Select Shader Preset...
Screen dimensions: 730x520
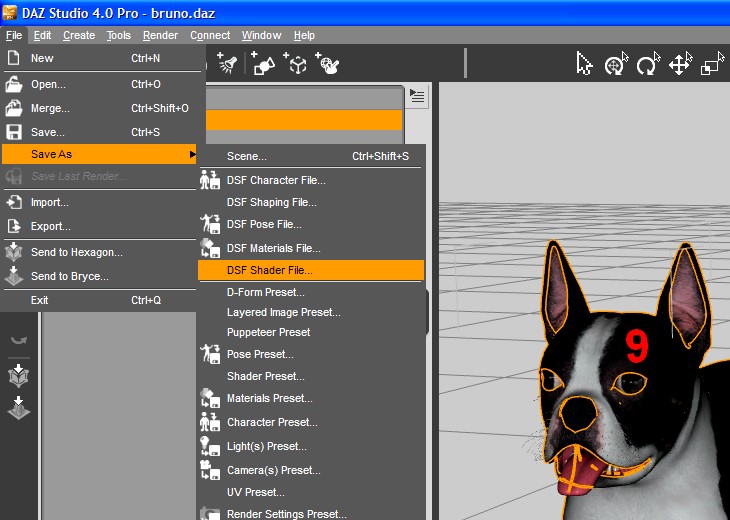[311, 376]
